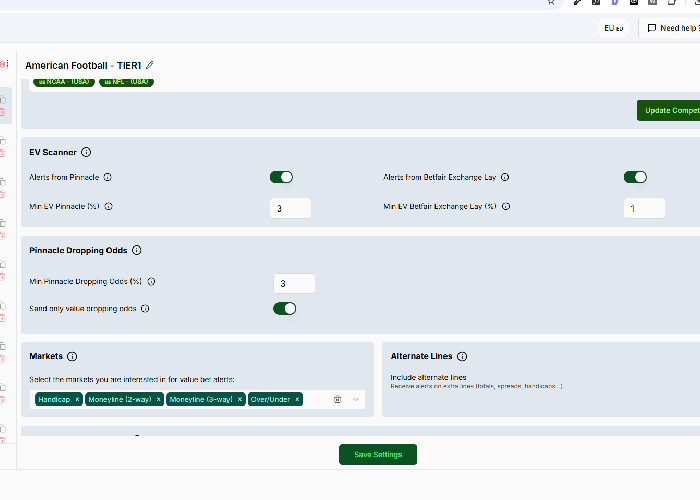Remove Moneyline (2-way) market tag
This screenshot has width=700, height=500.
pos(158,399)
